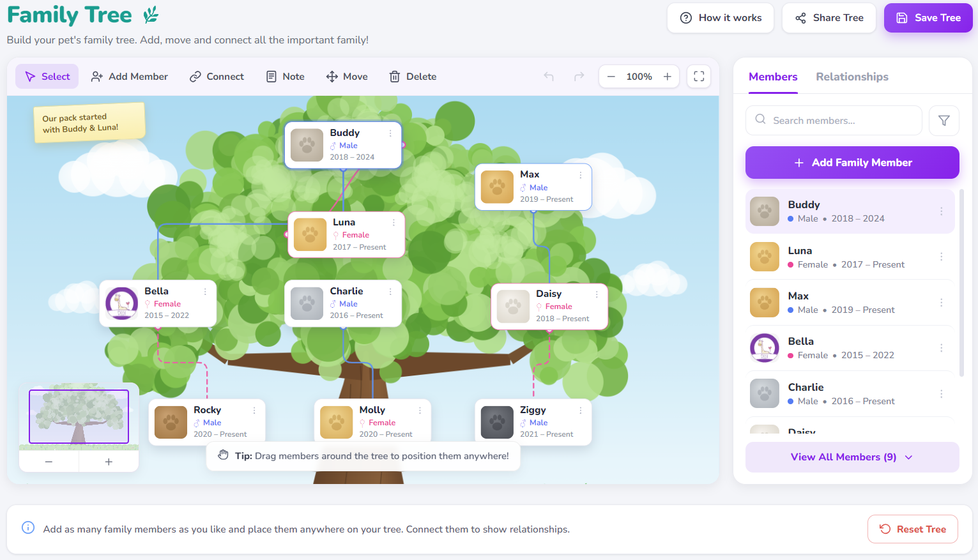Screen dimensions: 978x560
Task: Select the Delete tool
Action: pyautogui.click(x=413, y=77)
